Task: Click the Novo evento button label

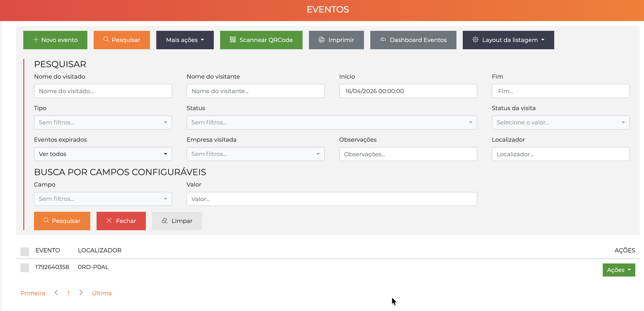Action: (59, 40)
